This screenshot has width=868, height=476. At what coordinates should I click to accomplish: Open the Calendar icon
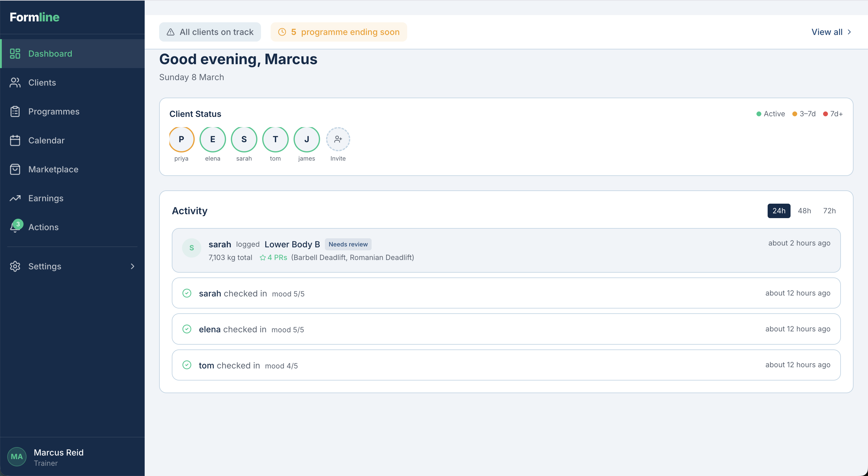tap(15, 140)
